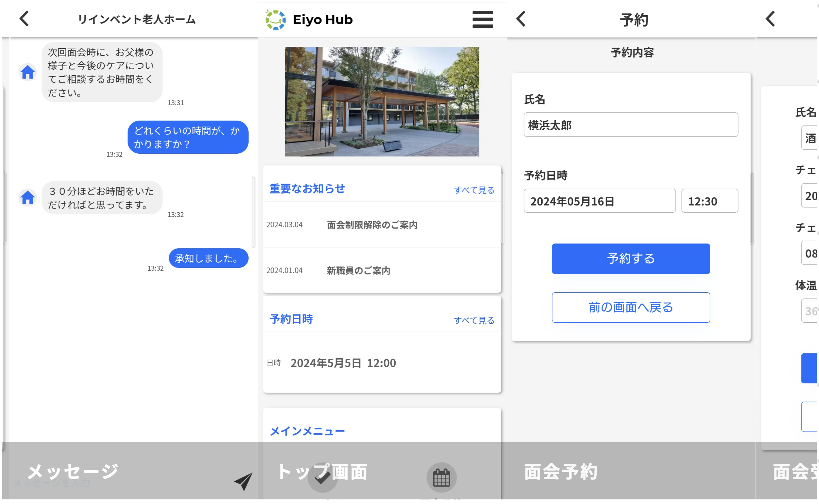
Task: Open 新職員のご案内 notice
Action: tap(358, 270)
